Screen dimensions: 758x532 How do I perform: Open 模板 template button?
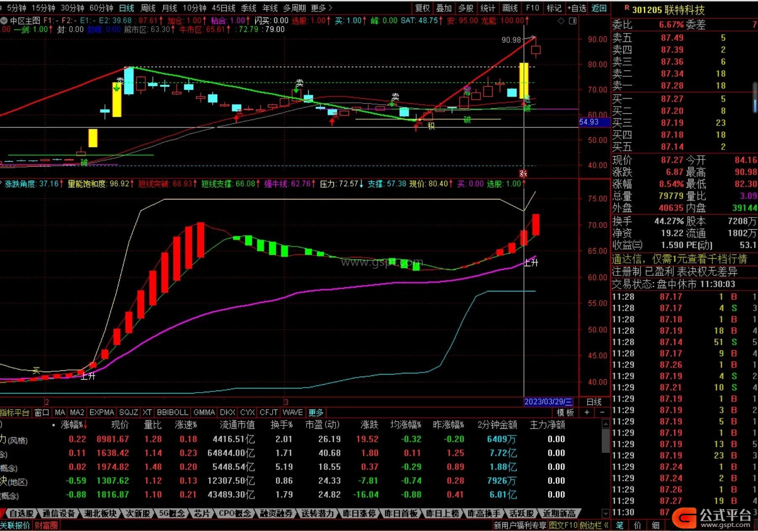tap(565, 412)
